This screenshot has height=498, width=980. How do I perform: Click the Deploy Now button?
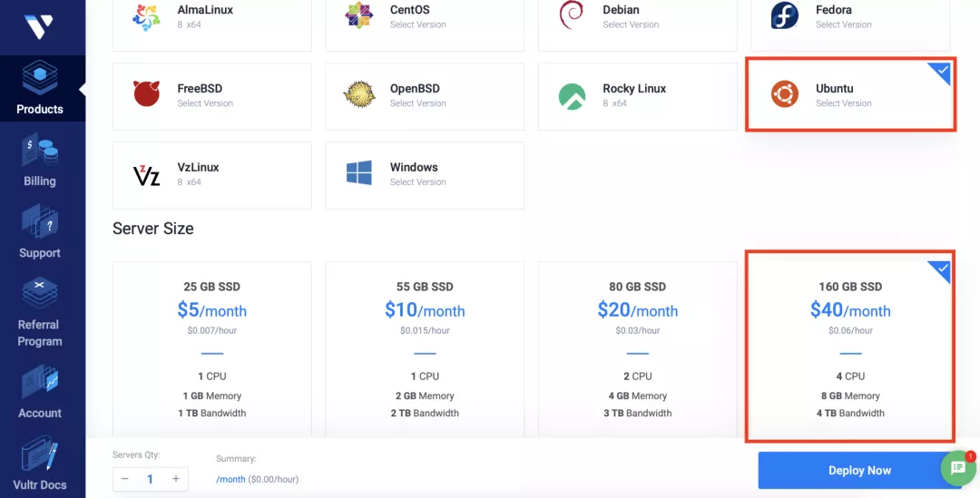[x=860, y=471]
